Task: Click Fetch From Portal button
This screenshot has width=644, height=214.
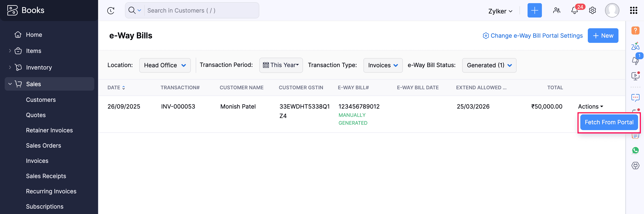Action: (x=609, y=122)
